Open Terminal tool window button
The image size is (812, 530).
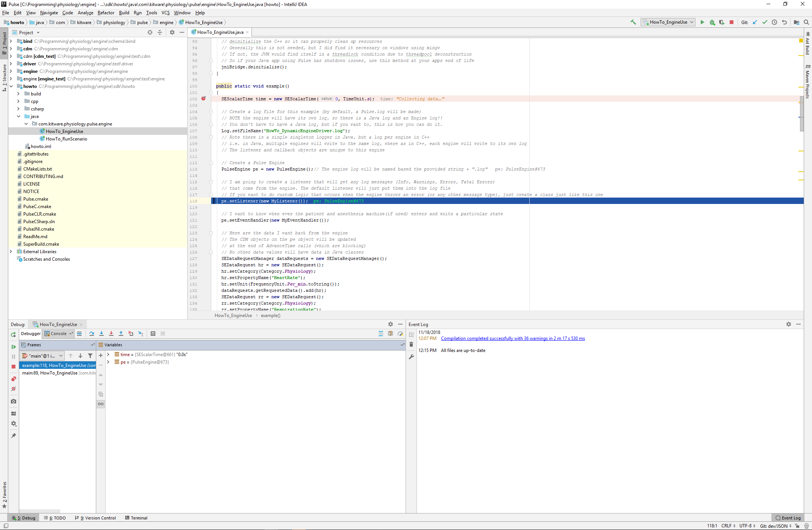coord(136,518)
